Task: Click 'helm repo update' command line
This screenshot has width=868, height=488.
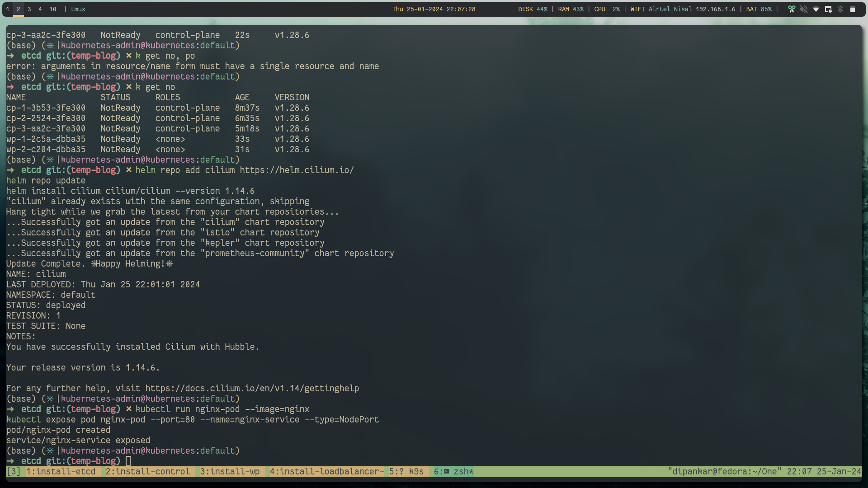Action: pos(46,181)
